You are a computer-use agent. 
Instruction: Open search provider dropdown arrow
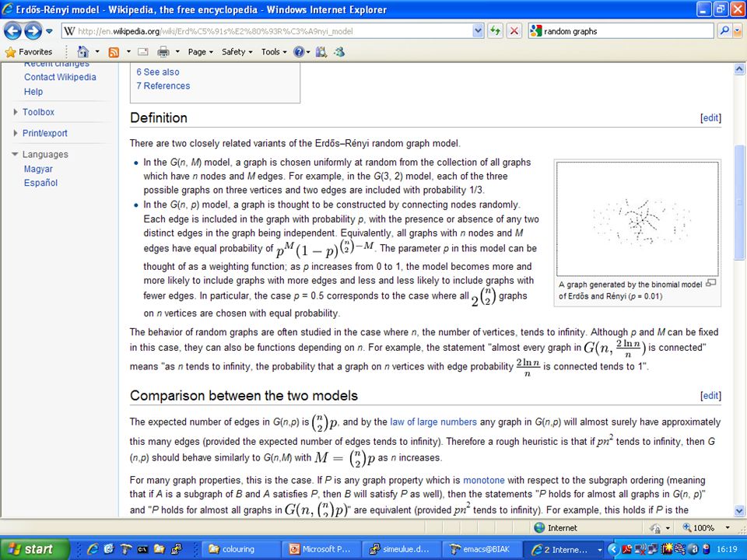click(x=737, y=31)
